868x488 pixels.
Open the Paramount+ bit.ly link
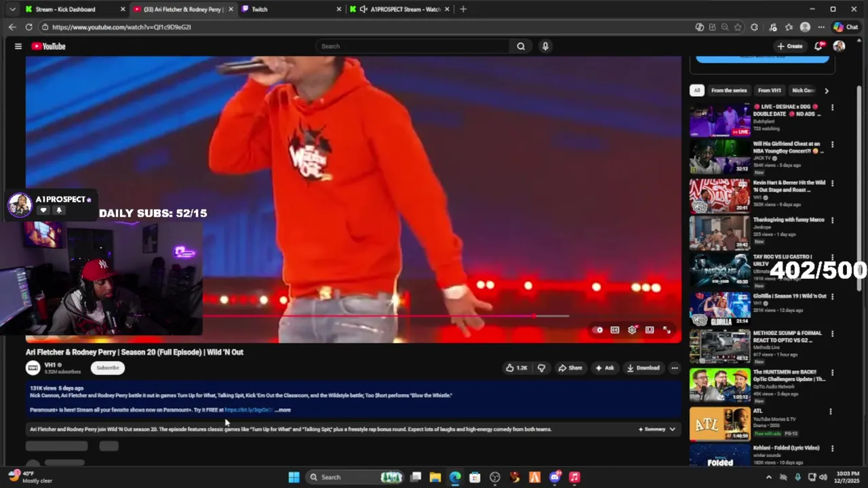click(x=248, y=410)
